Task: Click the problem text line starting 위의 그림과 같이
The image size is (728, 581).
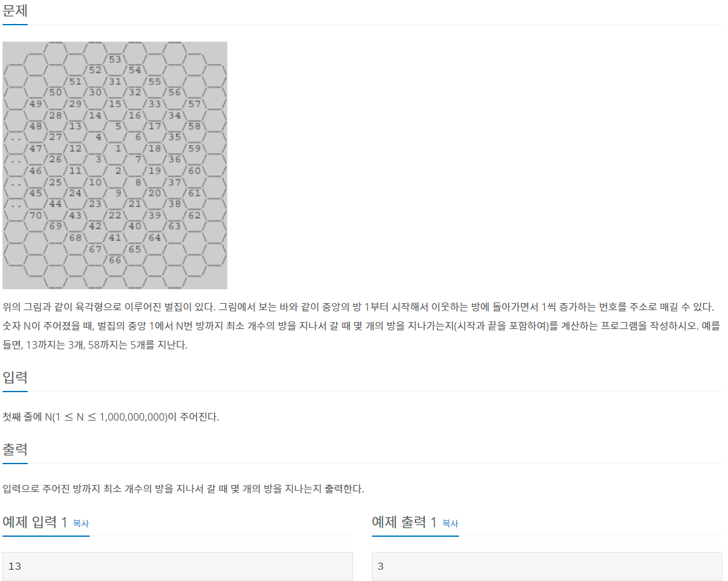Action: point(358,306)
